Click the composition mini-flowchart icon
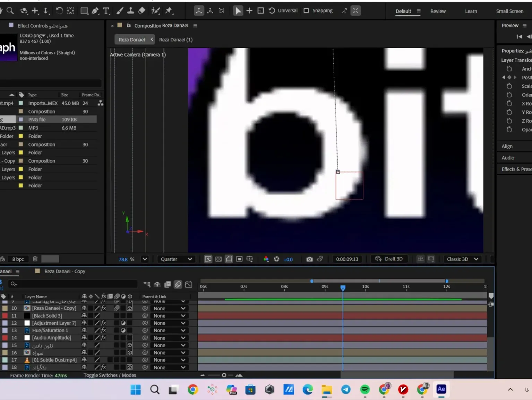This screenshot has width=532, height=400. coord(147,284)
